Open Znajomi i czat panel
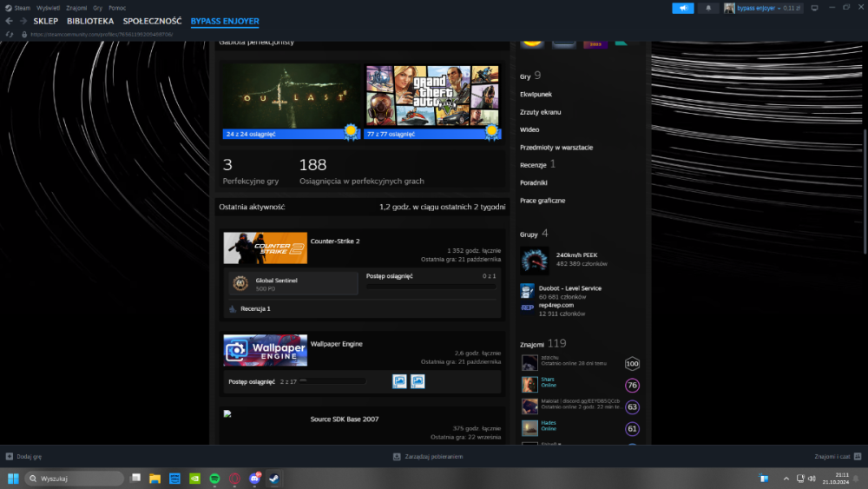Image resolution: width=868 pixels, height=489 pixels. tap(838, 457)
